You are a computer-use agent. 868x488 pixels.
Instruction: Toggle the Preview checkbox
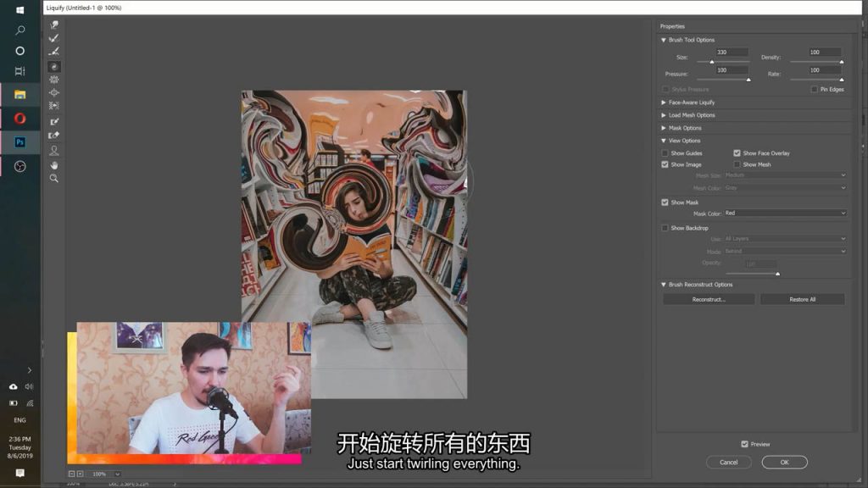744,444
